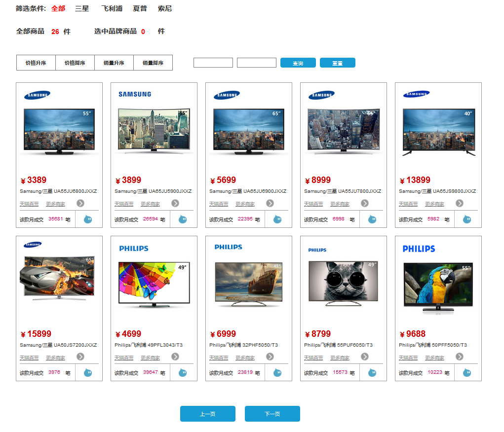The width and height of the screenshot is (504, 432).
Task: Click the 重置 reset button
Action: (338, 63)
